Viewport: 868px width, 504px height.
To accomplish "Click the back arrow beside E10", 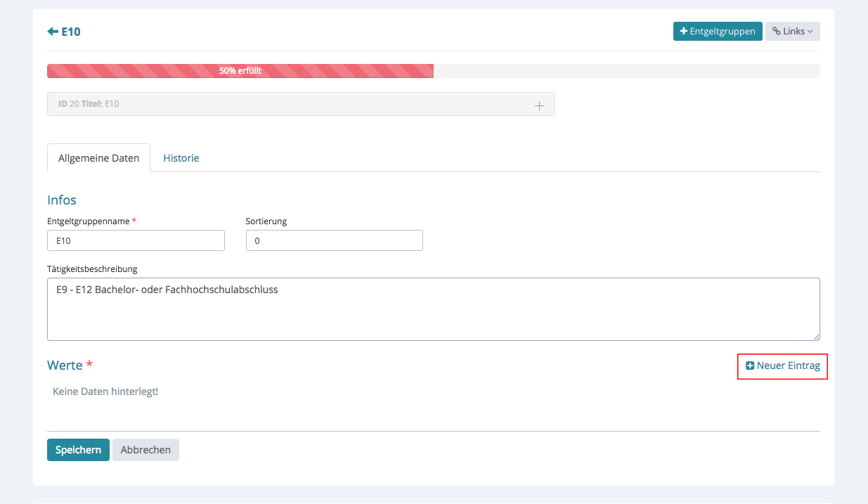I will pyautogui.click(x=53, y=32).
